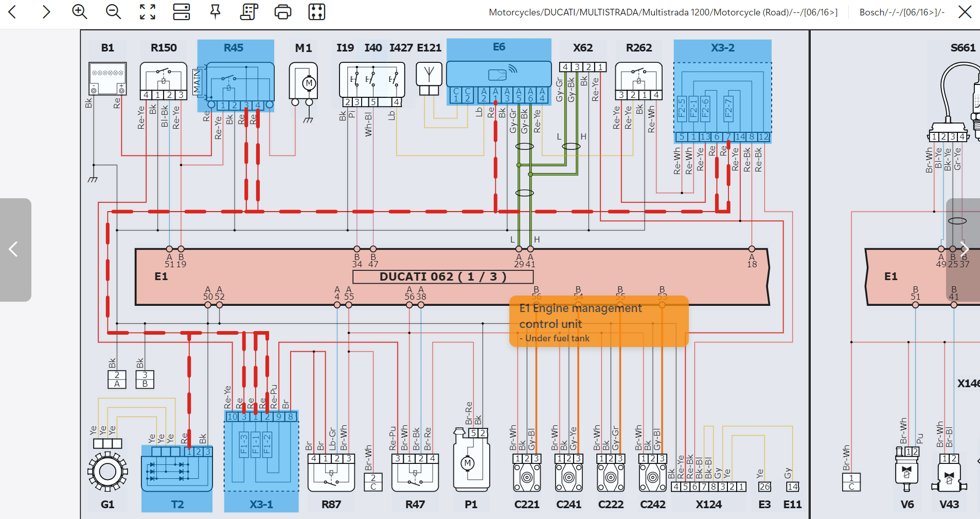Zoom in on the wiring diagram
980x519 pixels.
tap(79, 12)
